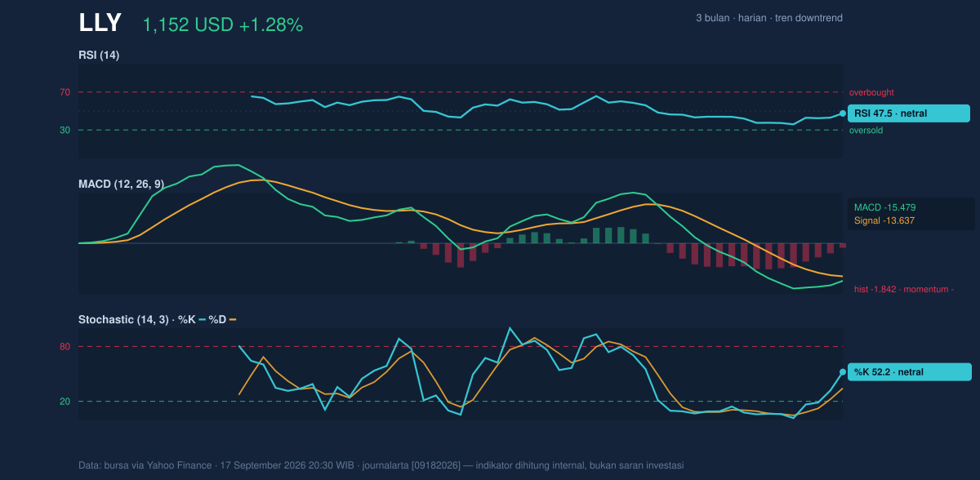Click the %K legend color dash
980x480 pixels.
coord(203,320)
